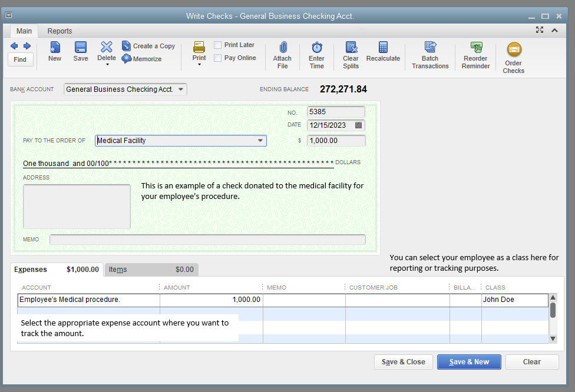Viewport: 575px width, 392px height.
Task: Create a Copy of this check
Action: pos(148,45)
